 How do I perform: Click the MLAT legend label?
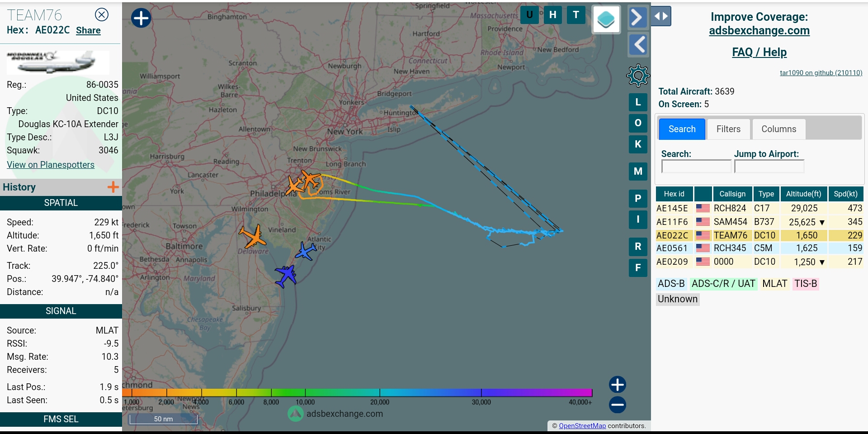[774, 284]
